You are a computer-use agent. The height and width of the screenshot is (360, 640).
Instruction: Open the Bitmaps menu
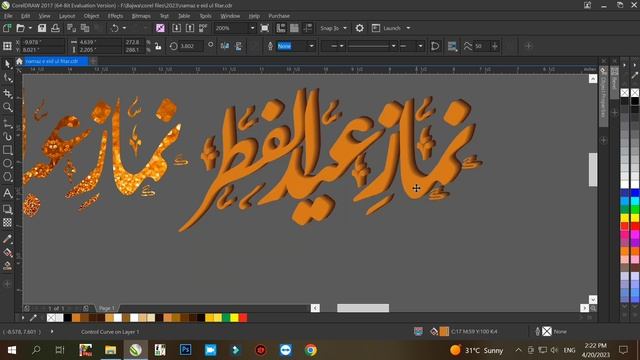tap(141, 16)
